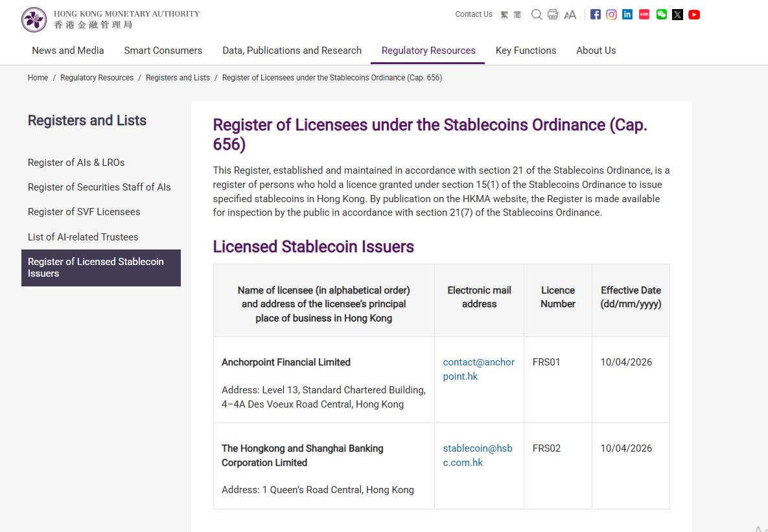Open the search icon in header

(537, 15)
